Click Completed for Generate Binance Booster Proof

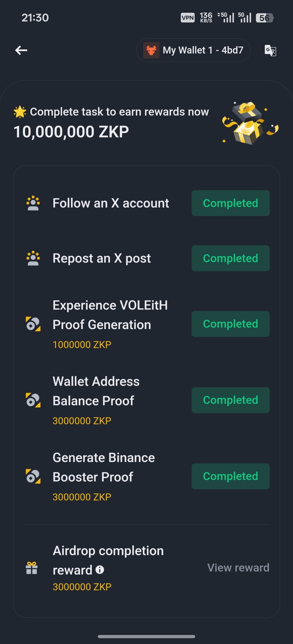coord(230,476)
